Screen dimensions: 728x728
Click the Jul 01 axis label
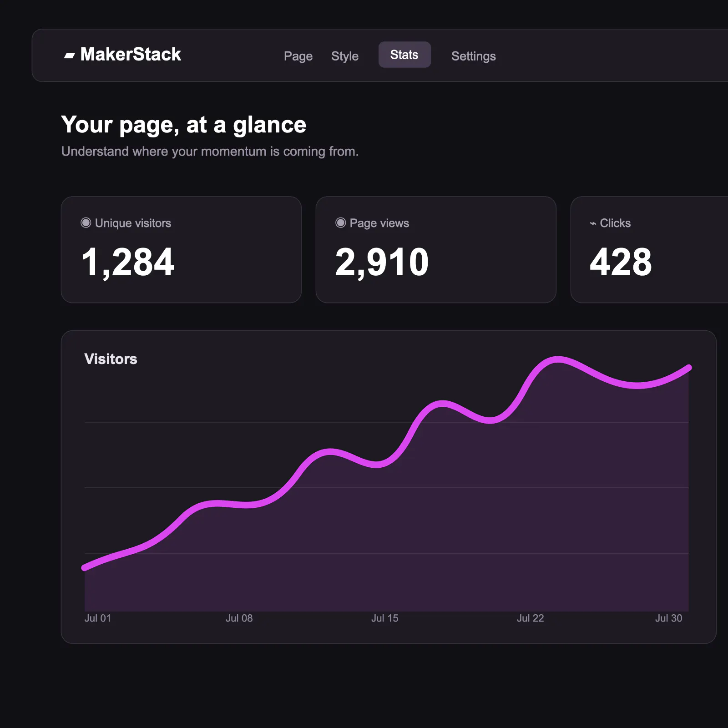[98, 618]
